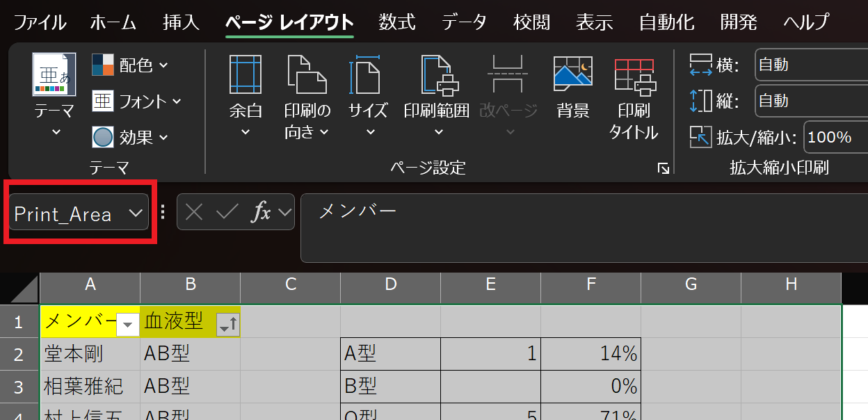868x420 pixels.
Task: Open the ページ設定 dialog launcher
Action: (664, 168)
